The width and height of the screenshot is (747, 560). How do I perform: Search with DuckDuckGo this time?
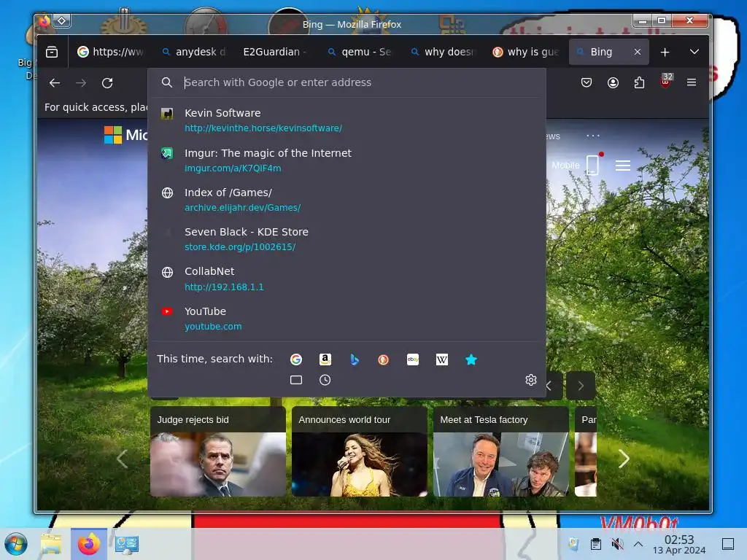click(384, 359)
